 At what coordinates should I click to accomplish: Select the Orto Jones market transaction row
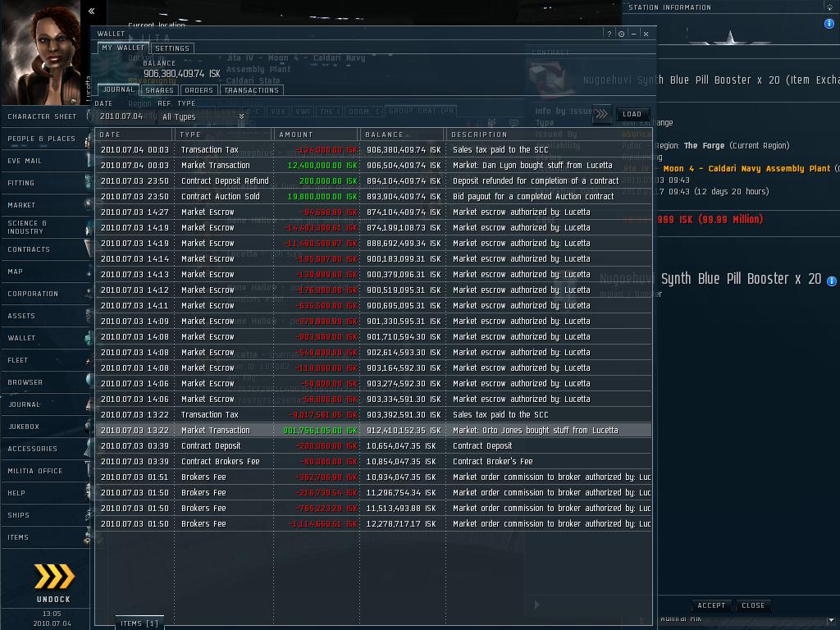pos(373,430)
